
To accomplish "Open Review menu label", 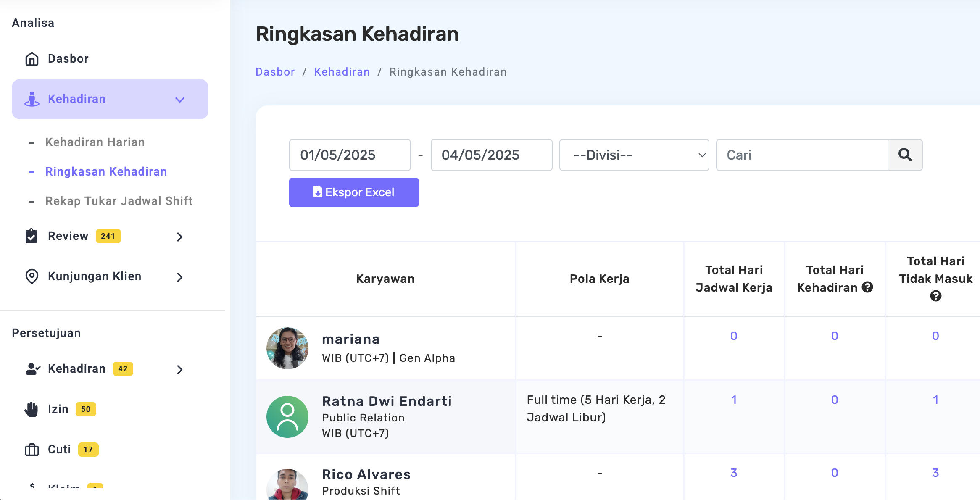I will pos(68,236).
